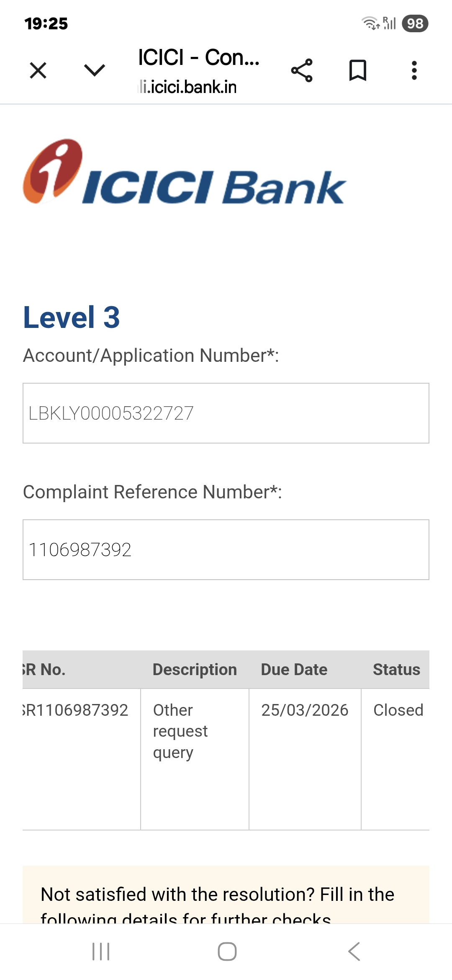Expand the browser minimize chevron
Viewport: 452px width, 980px height.
click(x=95, y=70)
